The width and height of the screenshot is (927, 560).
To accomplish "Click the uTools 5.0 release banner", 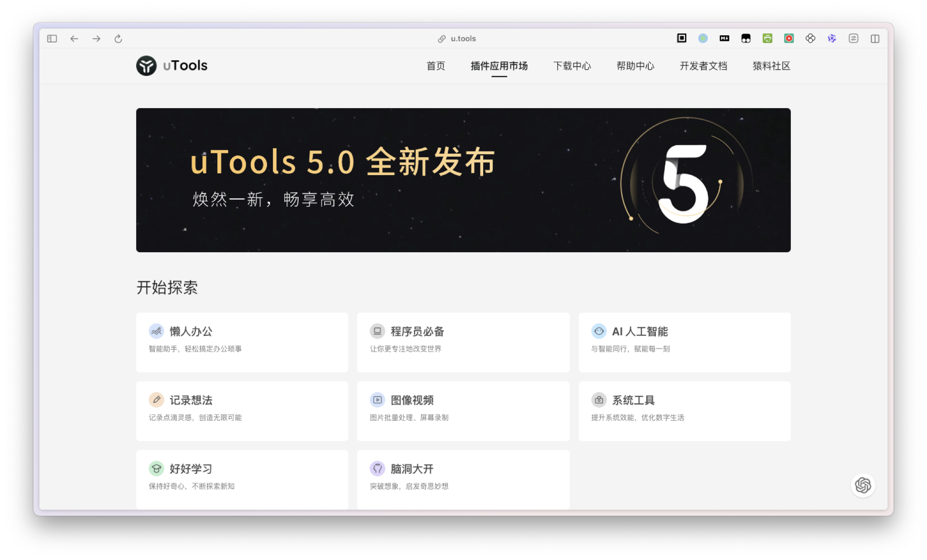I will click(x=463, y=180).
